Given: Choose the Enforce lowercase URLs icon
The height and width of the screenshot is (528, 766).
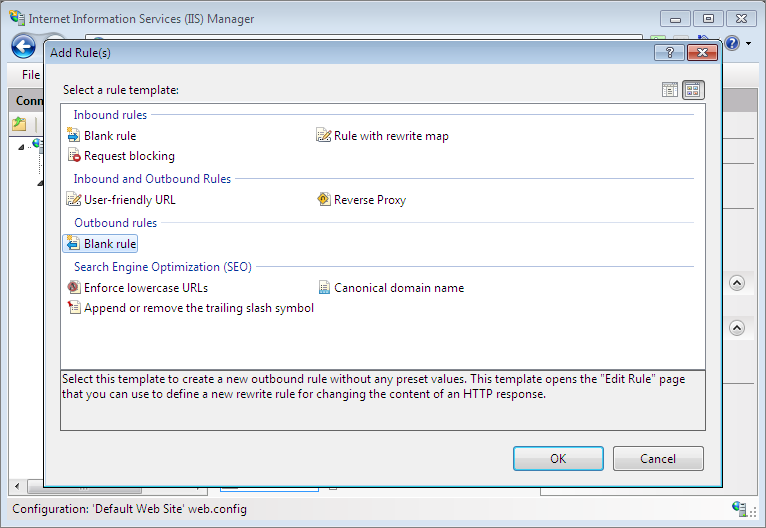Looking at the screenshot, I should pyautogui.click(x=74, y=287).
